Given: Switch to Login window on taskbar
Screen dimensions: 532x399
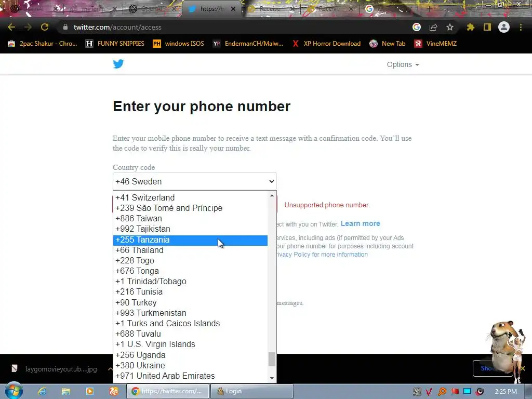Looking at the screenshot, I should click(x=251, y=391).
